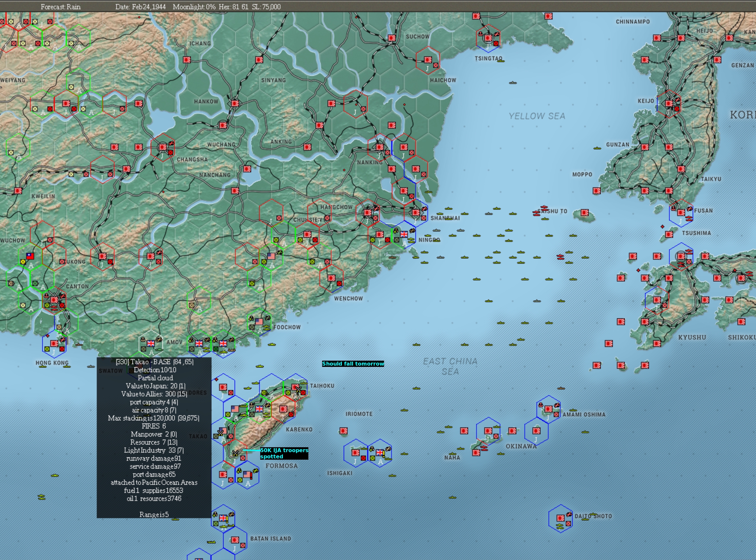Click the SINYANG city label
The width and height of the screenshot is (756, 560).
(x=273, y=80)
